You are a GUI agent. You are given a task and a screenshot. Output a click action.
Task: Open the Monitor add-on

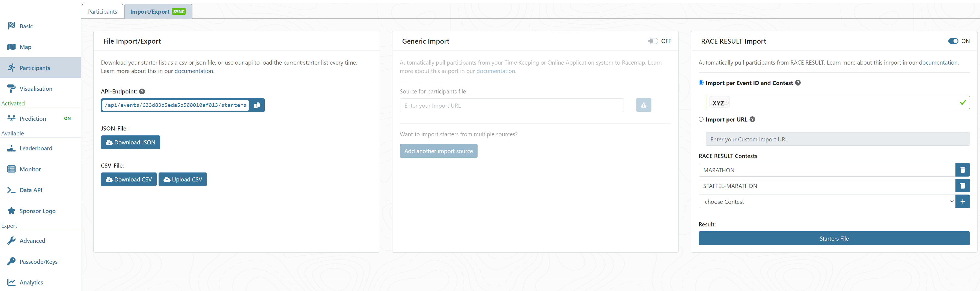click(x=40, y=169)
